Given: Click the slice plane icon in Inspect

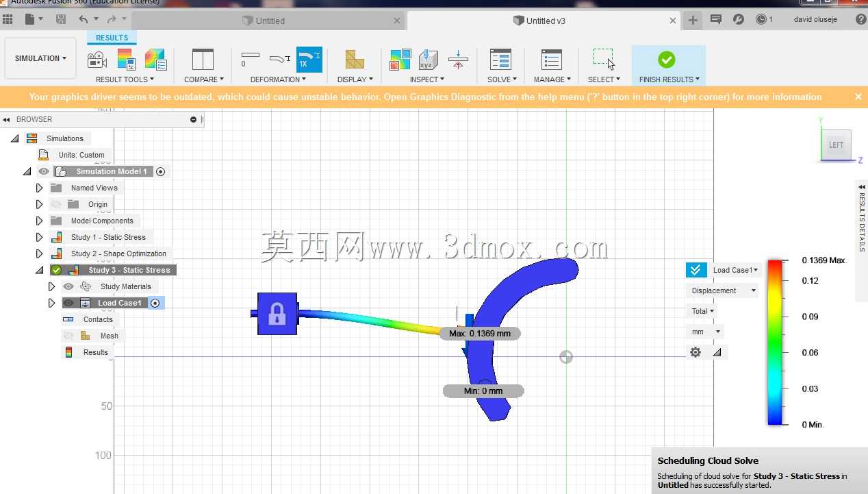Looking at the screenshot, I should tap(458, 60).
